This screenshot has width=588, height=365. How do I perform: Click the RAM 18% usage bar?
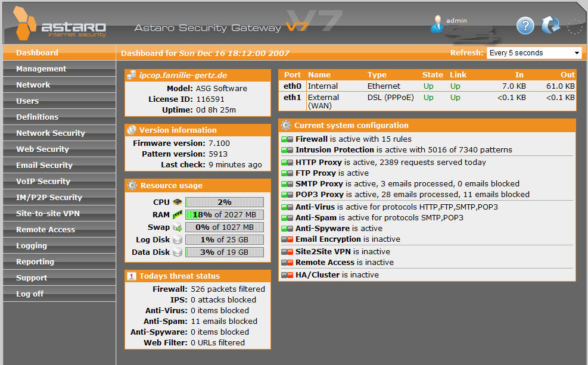pos(224,215)
